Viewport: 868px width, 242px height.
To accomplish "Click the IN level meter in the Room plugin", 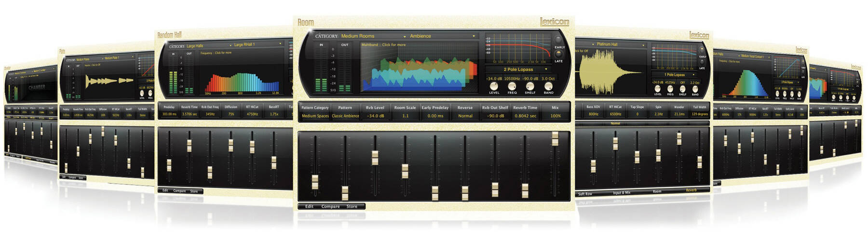I will tap(321, 70).
